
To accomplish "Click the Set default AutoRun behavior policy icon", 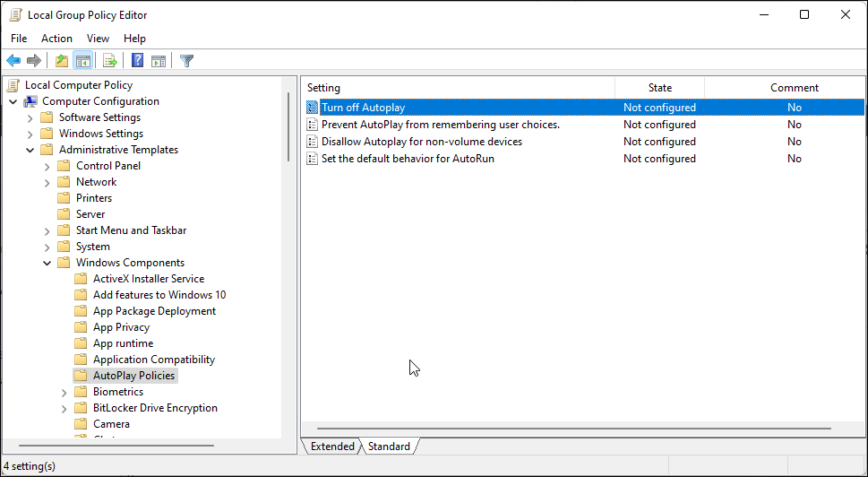I will (x=313, y=159).
